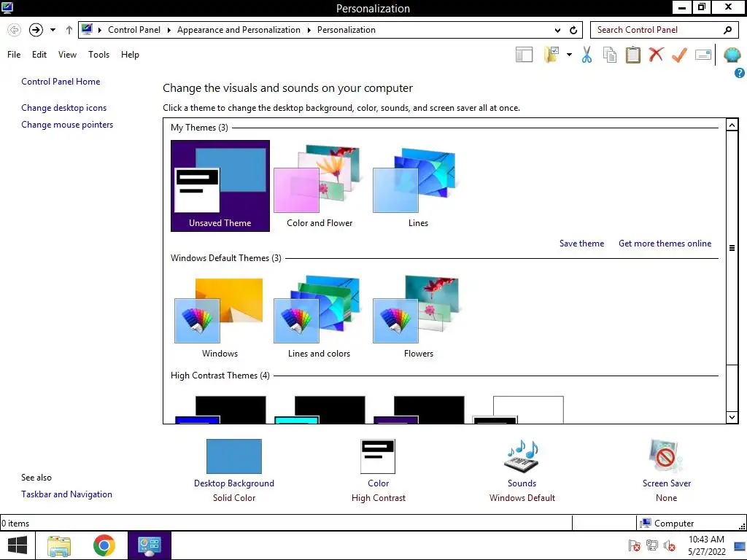Open the Tools menu

[x=98, y=55]
